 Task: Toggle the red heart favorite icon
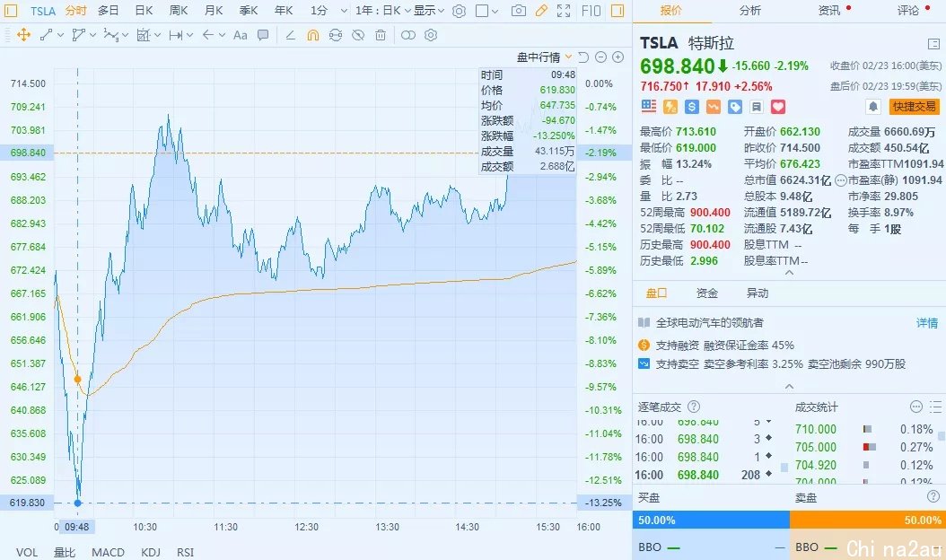tap(778, 107)
